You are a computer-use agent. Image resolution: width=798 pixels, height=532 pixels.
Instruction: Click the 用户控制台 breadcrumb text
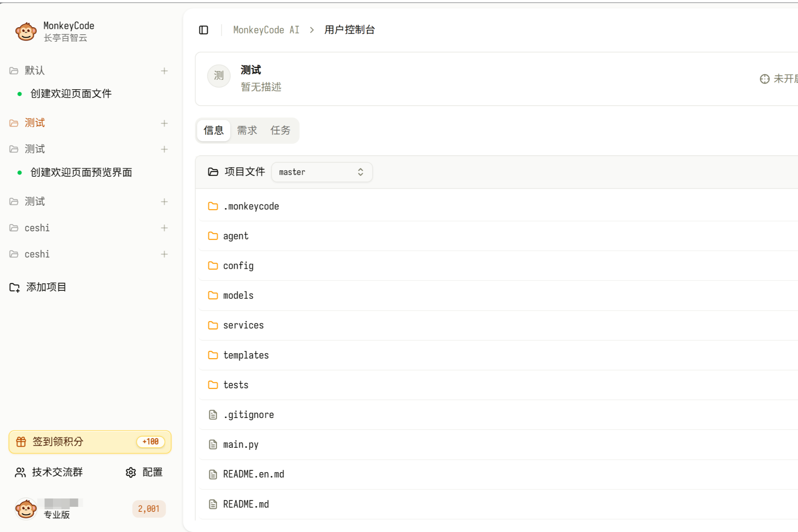coord(349,30)
